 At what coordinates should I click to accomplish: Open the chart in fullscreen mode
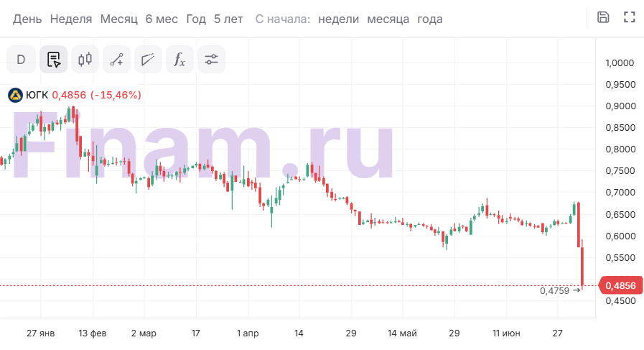click(629, 17)
